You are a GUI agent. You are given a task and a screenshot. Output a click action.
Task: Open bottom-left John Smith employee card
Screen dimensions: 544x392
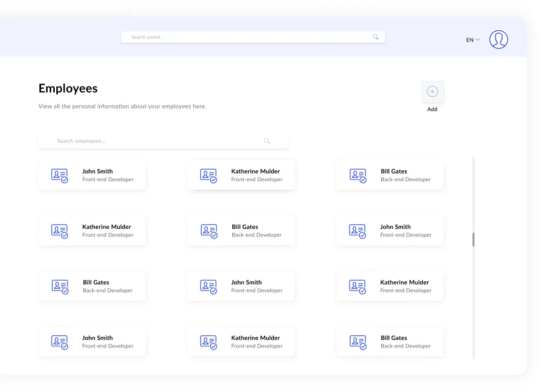pos(92,342)
